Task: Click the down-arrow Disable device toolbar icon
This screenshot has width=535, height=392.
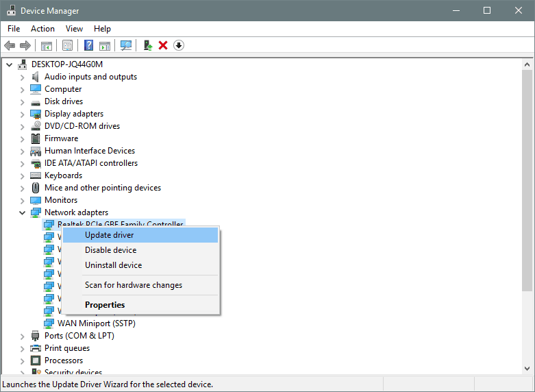Action: (x=179, y=45)
